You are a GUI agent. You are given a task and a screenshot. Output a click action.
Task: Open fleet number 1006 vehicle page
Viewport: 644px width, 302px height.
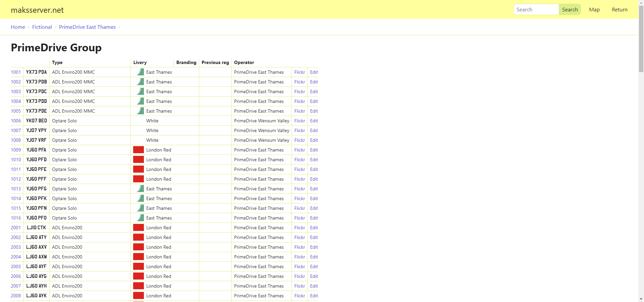(16, 121)
